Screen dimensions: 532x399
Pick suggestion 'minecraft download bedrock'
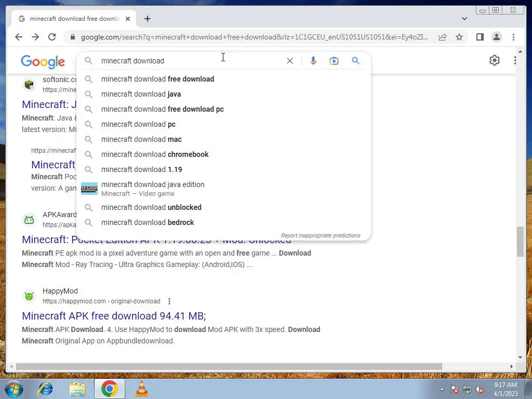223,222
